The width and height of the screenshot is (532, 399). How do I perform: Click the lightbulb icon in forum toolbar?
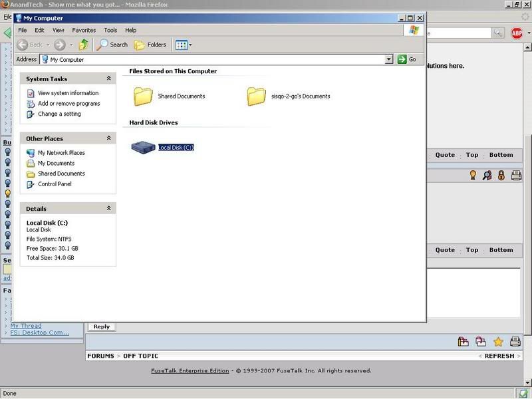(473, 175)
